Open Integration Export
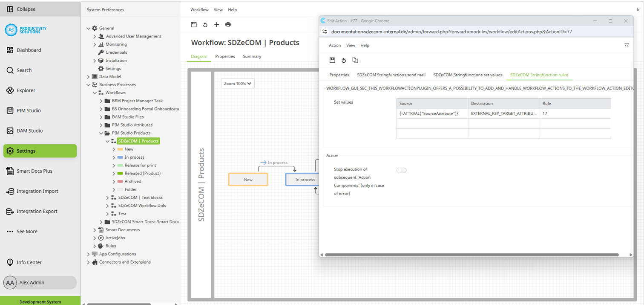 click(x=37, y=211)
